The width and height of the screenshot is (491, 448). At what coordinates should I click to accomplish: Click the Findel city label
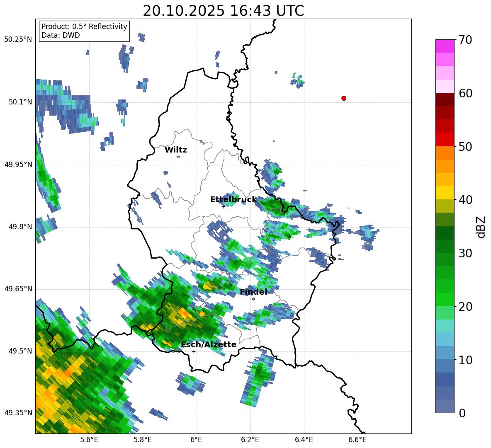coord(254,292)
